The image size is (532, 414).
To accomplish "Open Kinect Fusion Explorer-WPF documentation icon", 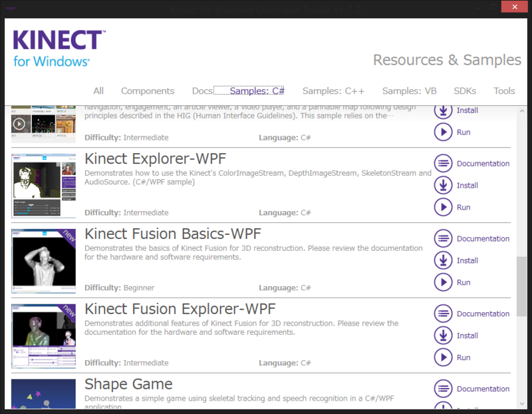I will (443, 313).
